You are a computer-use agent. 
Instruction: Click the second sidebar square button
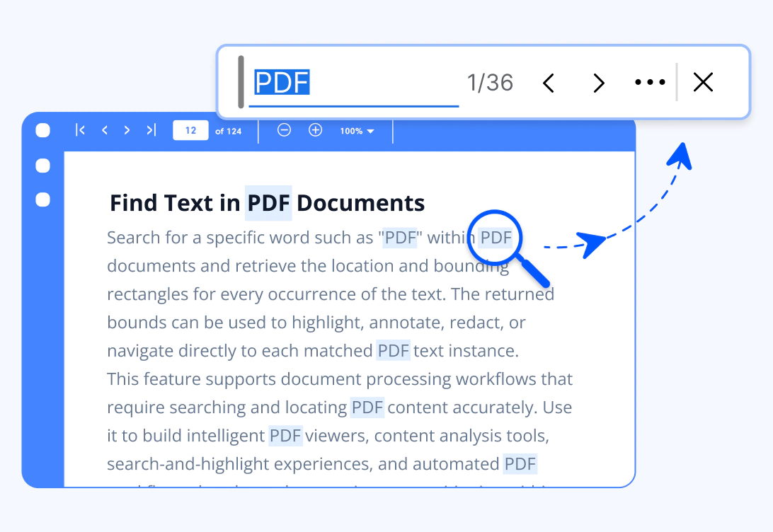tap(43, 199)
